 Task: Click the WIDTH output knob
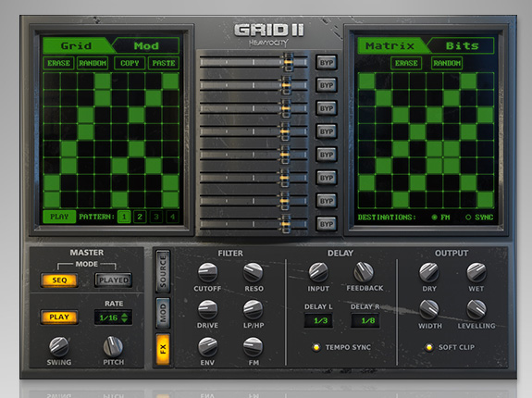[x=429, y=309]
